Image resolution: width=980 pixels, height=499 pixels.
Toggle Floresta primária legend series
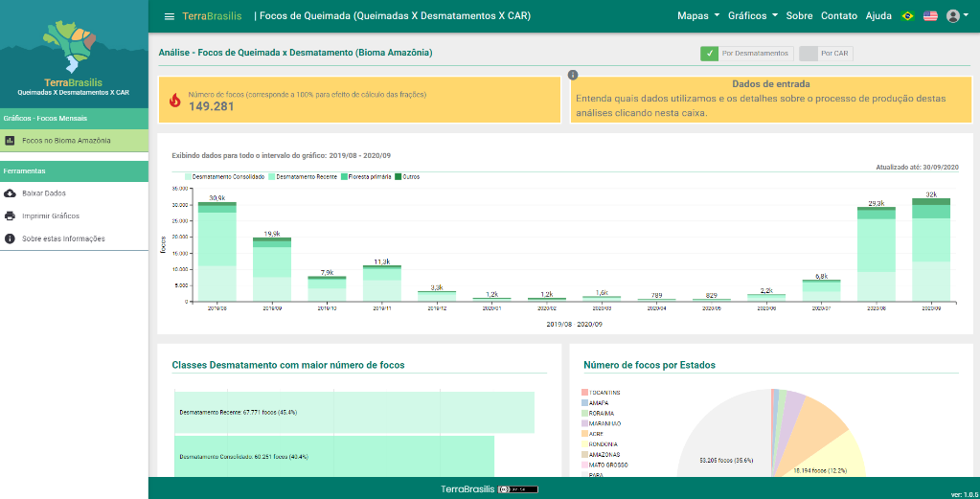coord(365,177)
